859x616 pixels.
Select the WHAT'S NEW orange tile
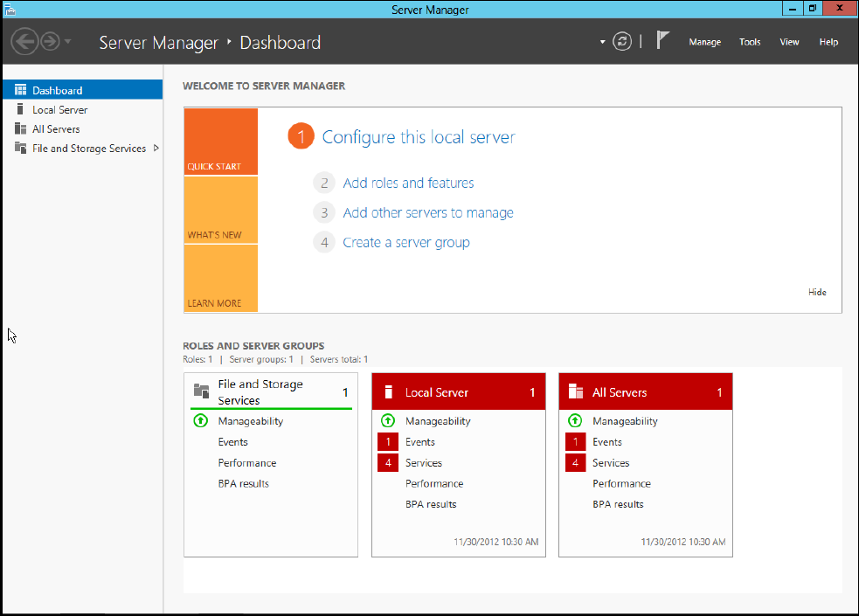[x=221, y=211]
